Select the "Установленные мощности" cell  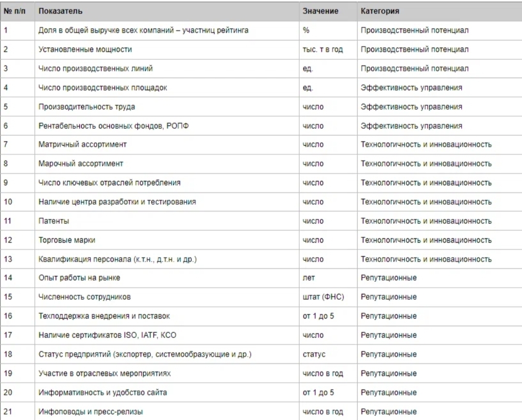click(x=85, y=49)
